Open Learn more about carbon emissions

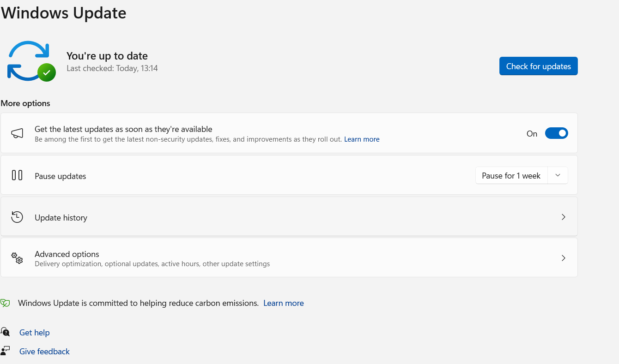pyautogui.click(x=284, y=303)
